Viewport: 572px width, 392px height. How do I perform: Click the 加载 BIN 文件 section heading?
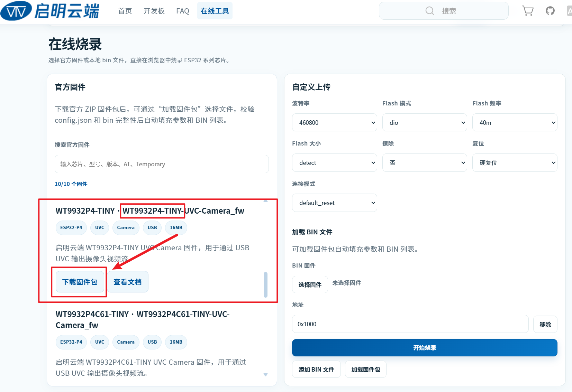pyautogui.click(x=312, y=232)
